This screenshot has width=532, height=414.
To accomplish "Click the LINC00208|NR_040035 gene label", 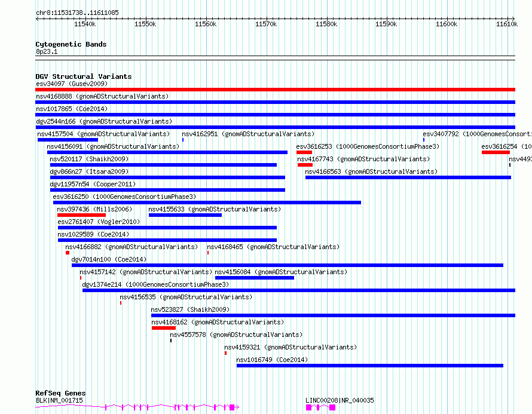I will click(340, 400).
